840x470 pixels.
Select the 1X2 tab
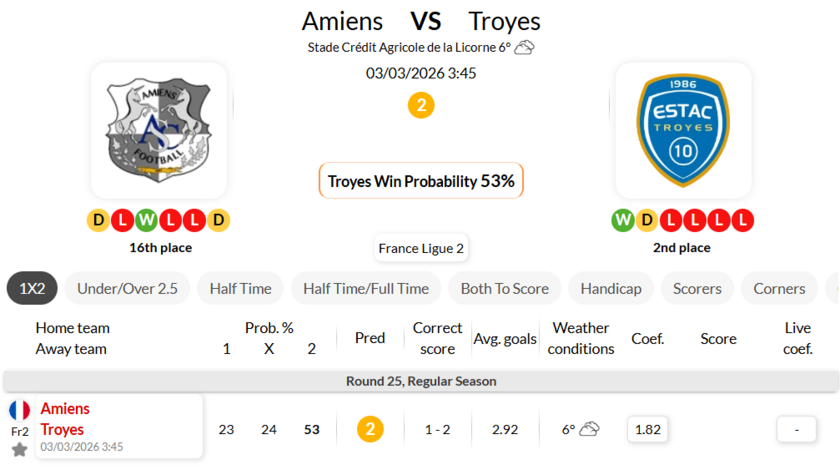coord(32,288)
